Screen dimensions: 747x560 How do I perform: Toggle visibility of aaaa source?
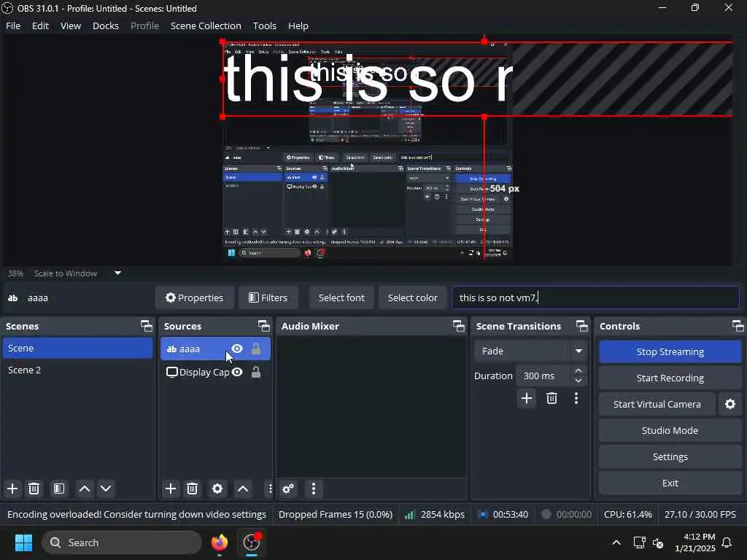(x=237, y=349)
